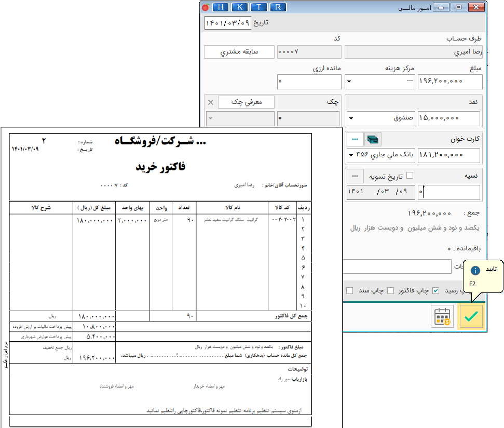Viewport: 504px width, 428px height.
Task: Click the تاريخ date field at top
Action: [x=228, y=23]
